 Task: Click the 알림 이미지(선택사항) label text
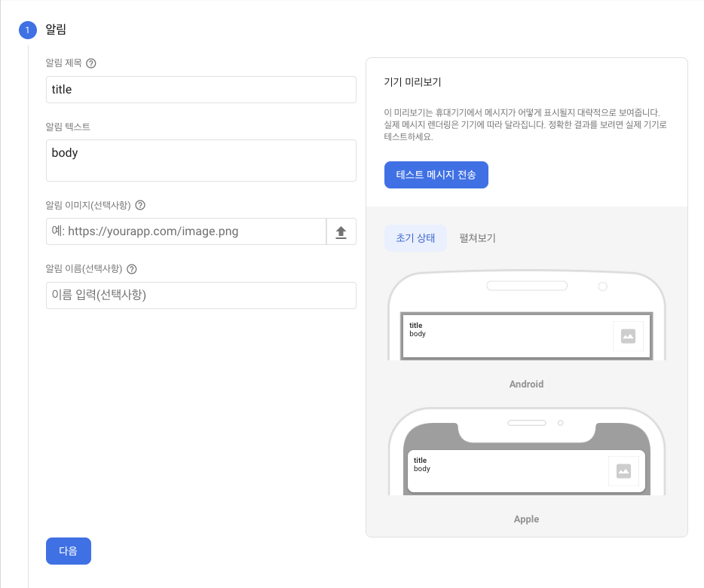[88, 205]
